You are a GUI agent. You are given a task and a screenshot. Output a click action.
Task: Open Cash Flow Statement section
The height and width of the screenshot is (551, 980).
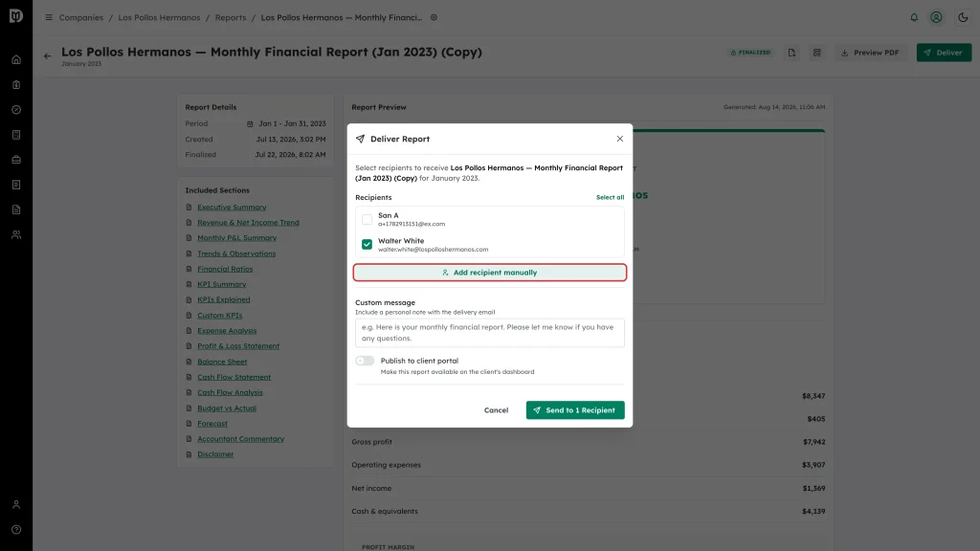(234, 377)
